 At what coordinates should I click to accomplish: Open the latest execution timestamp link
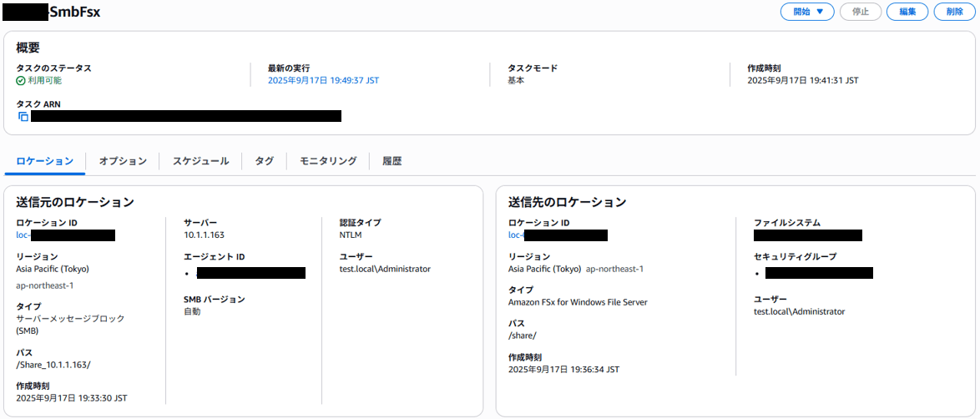[323, 81]
